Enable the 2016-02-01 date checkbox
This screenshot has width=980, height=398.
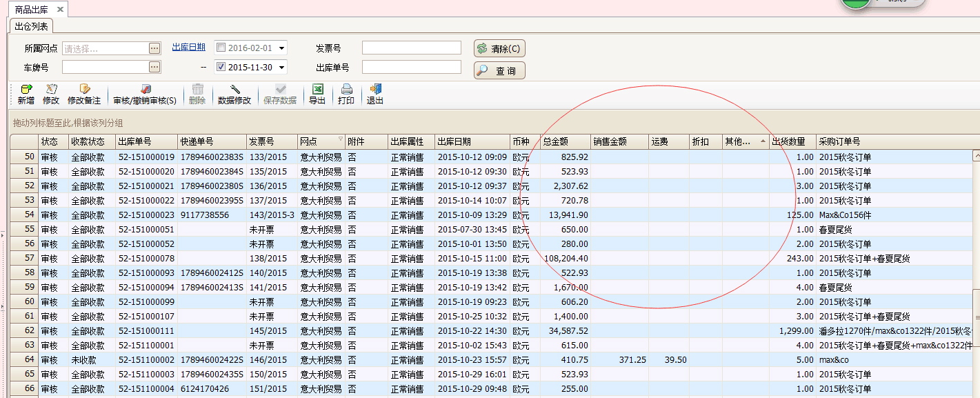coord(221,48)
